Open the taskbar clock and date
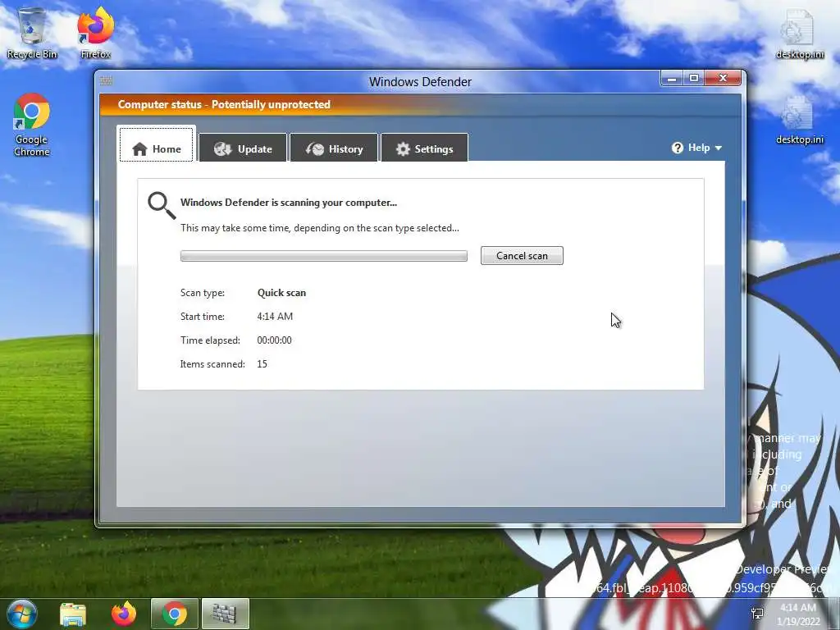The image size is (840, 630). 798,614
